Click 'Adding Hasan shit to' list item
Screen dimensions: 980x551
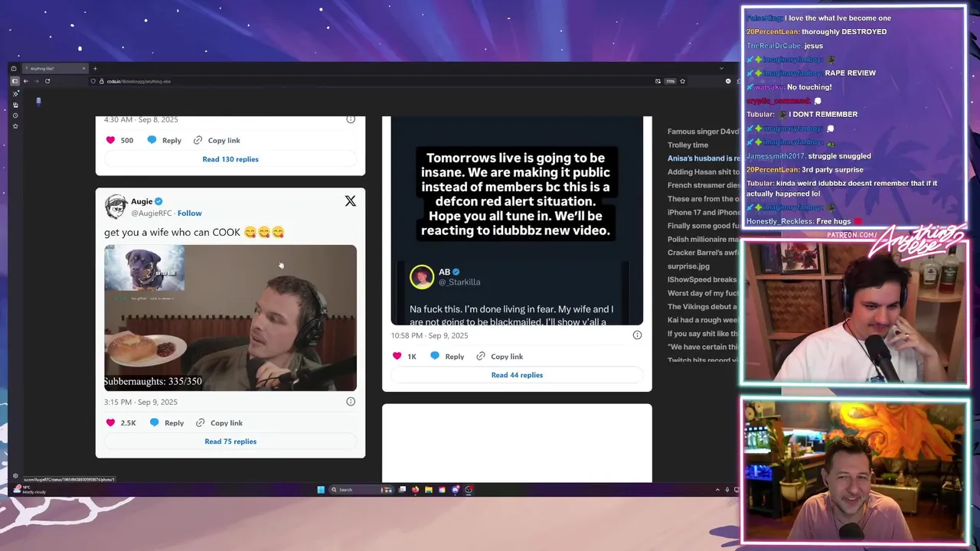(x=703, y=172)
